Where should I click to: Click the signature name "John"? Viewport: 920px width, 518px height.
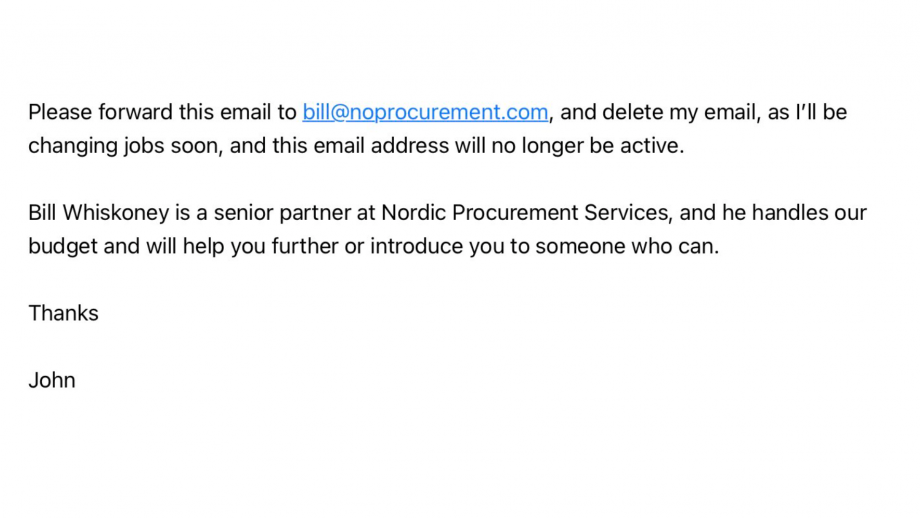pos(52,381)
